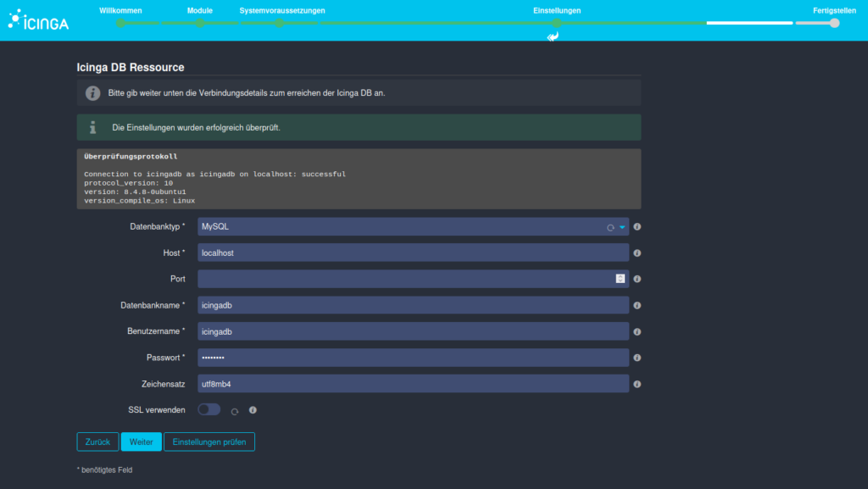Image resolution: width=868 pixels, height=489 pixels.
Task: Click the Überprüfungsprotokoll heading
Action: (x=131, y=157)
